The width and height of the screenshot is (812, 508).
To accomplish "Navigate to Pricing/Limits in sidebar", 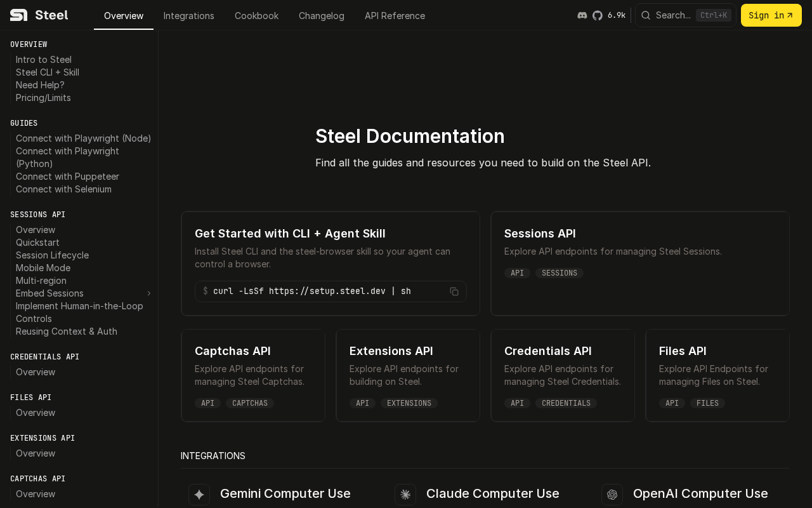I will tap(43, 98).
